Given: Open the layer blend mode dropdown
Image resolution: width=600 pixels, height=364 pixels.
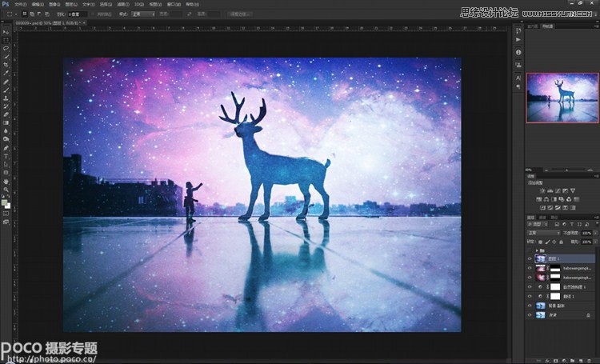Looking at the screenshot, I should (x=544, y=233).
